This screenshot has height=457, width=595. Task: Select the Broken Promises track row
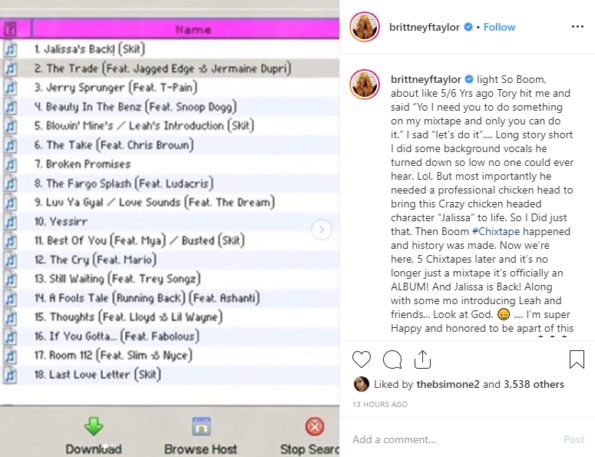[170, 164]
